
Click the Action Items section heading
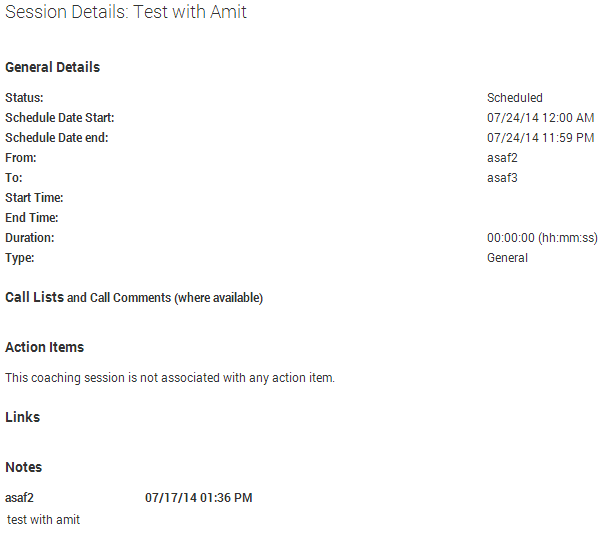click(x=44, y=347)
